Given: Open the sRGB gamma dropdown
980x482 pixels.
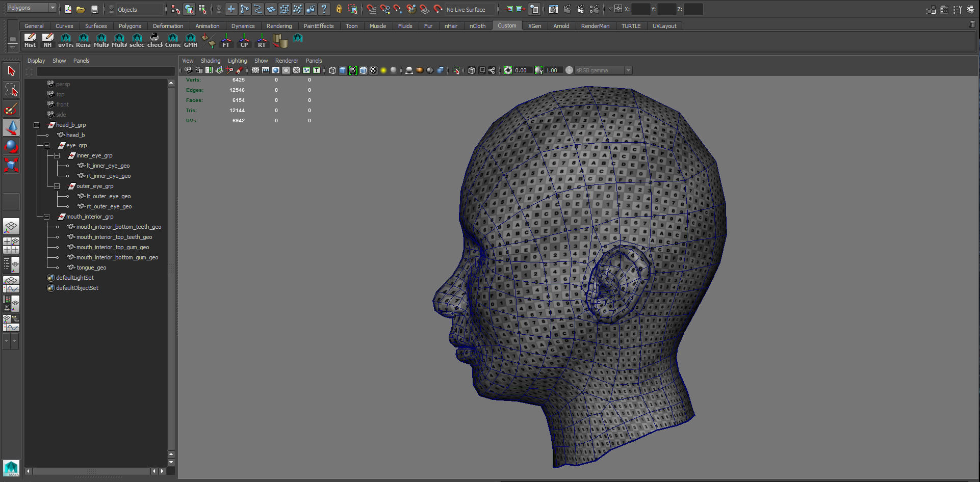Looking at the screenshot, I should 603,70.
